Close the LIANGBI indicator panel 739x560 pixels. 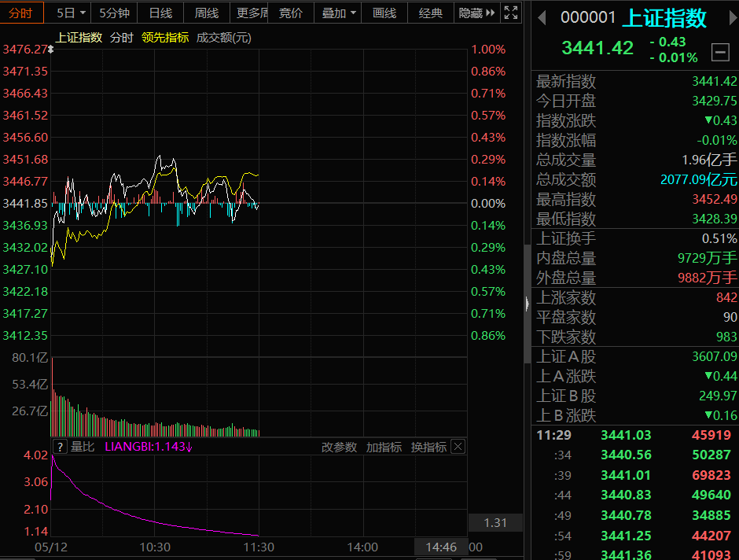pyautogui.click(x=458, y=447)
